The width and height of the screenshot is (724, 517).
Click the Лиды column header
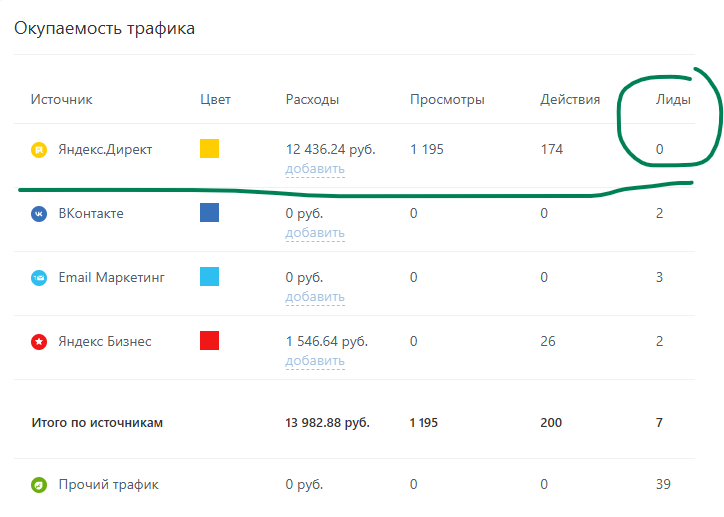673,100
